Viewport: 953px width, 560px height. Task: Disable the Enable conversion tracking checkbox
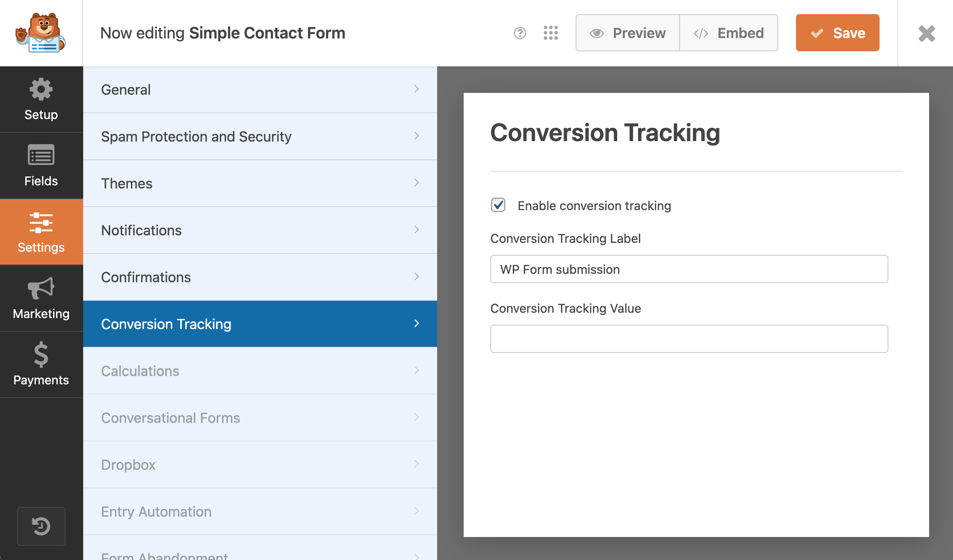[x=498, y=205]
